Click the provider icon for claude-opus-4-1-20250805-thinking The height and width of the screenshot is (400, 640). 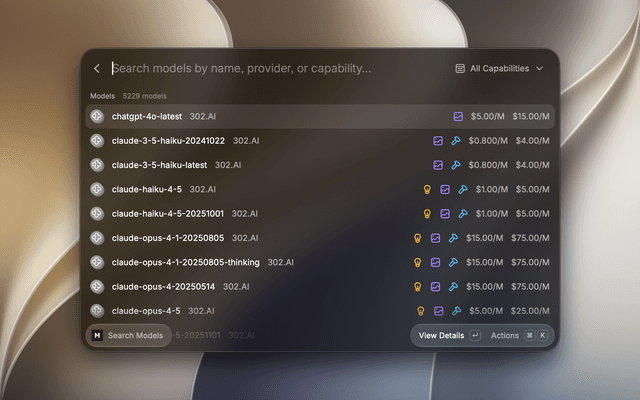[x=97, y=262]
